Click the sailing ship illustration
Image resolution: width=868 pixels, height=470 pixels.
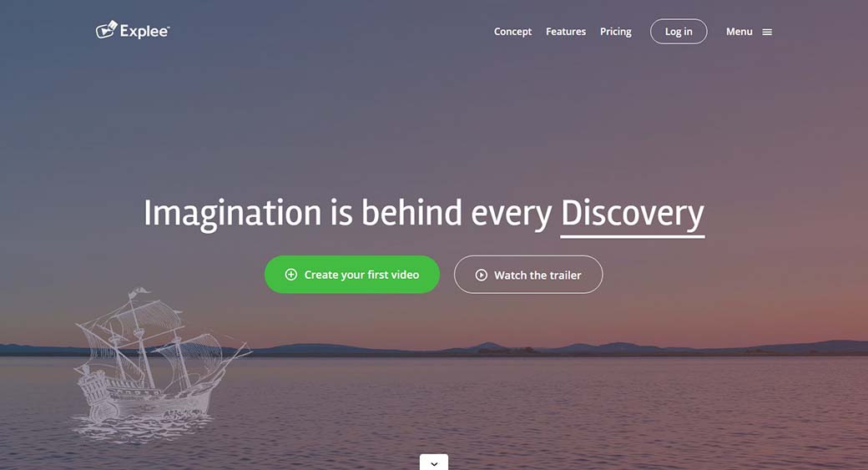pyautogui.click(x=158, y=362)
